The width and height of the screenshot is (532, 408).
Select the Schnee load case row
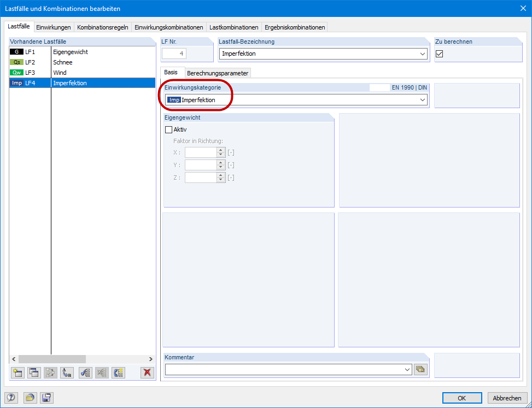click(x=83, y=62)
